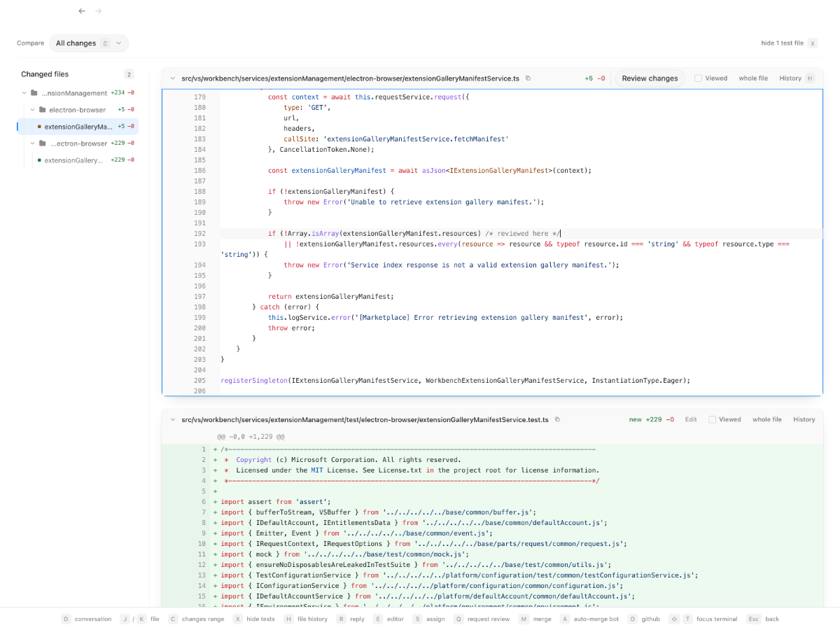Click the O key github hint
Viewport: 840px width, 630px height.
pyautogui.click(x=632, y=619)
